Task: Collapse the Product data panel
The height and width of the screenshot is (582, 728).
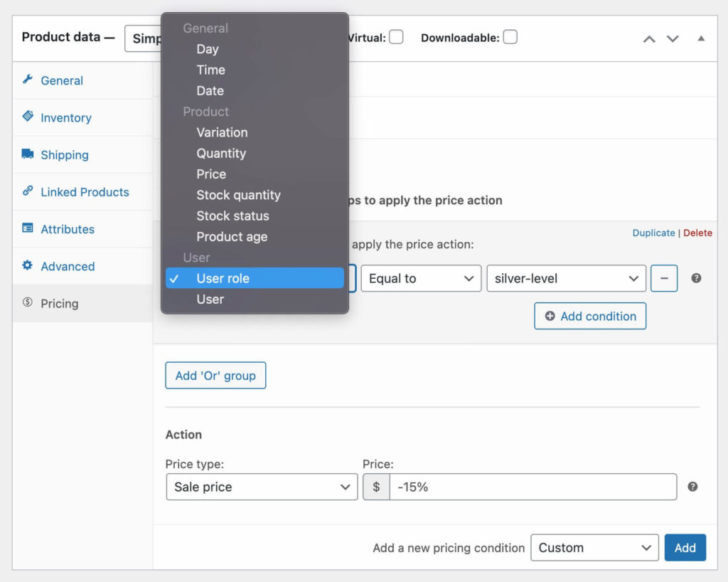Action: point(701,38)
